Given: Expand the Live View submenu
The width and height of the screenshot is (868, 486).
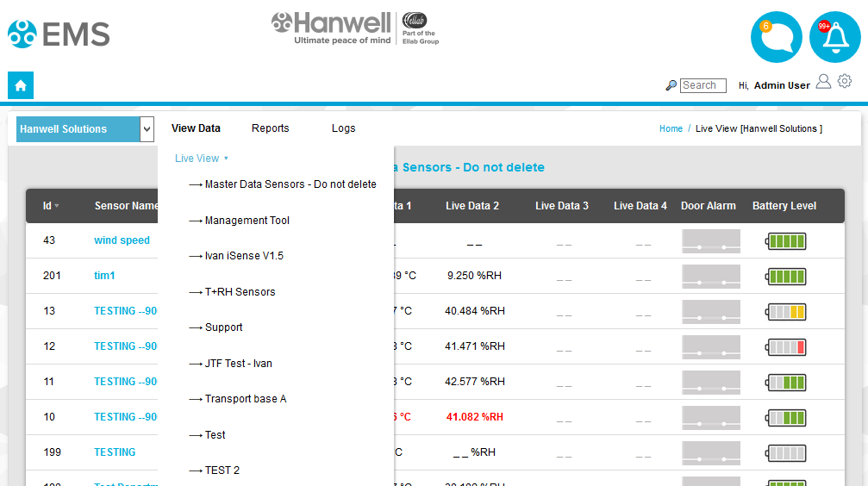Looking at the screenshot, I should pos(202,159).
